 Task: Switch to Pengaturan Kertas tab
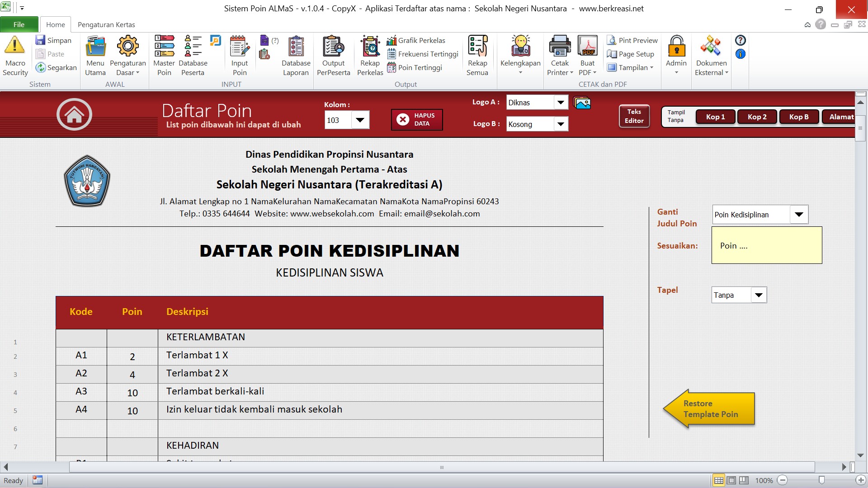point(106,24)
